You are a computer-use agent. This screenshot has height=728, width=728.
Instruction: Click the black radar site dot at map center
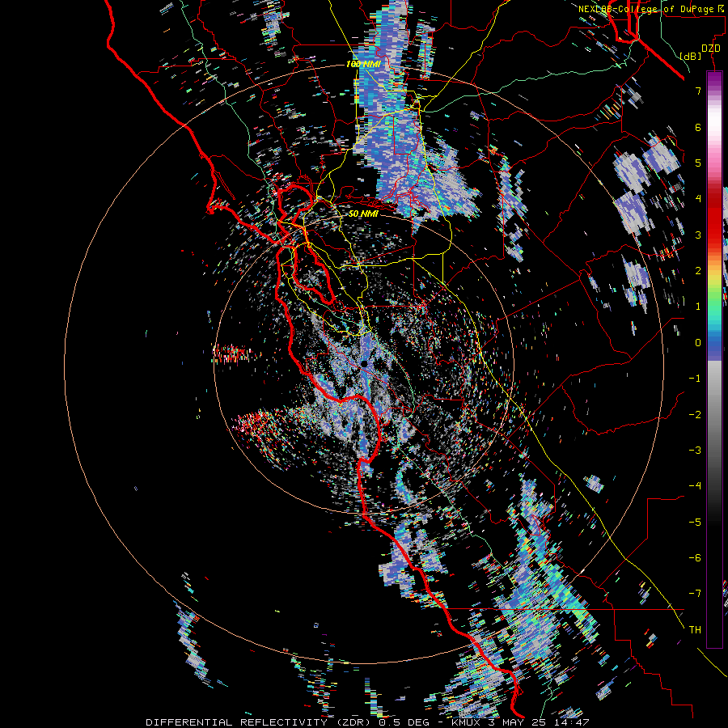click(365, 363)
